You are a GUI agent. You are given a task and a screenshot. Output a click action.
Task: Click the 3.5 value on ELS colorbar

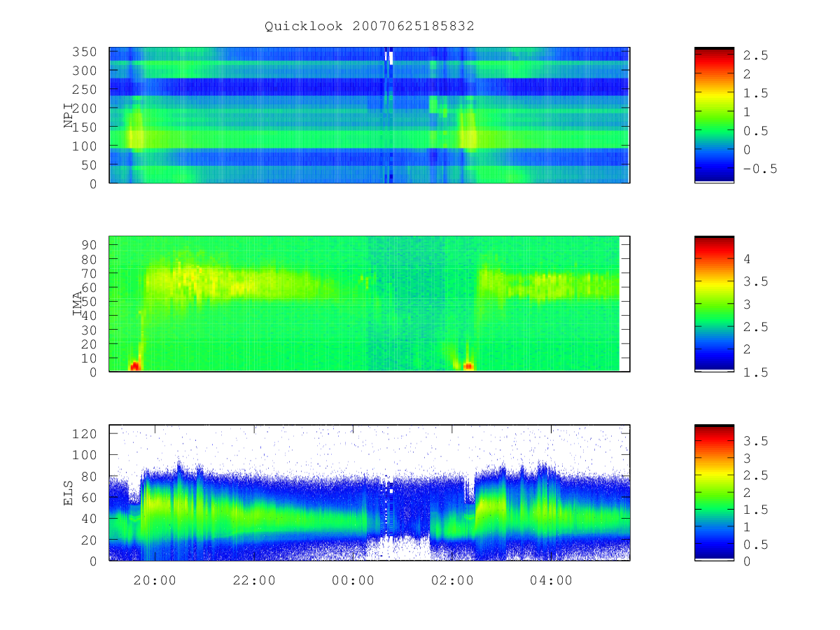tap(756, 441)
